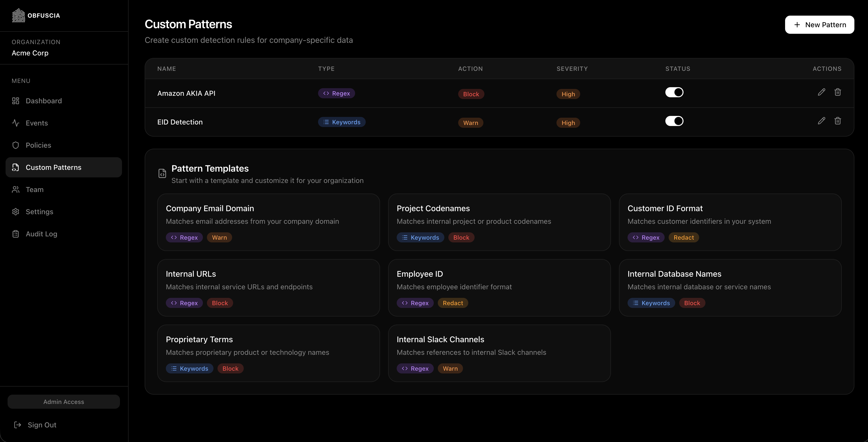The image size is (868, 442).
Task: Edit the EID Detection rule
Action: coord(822,121)
